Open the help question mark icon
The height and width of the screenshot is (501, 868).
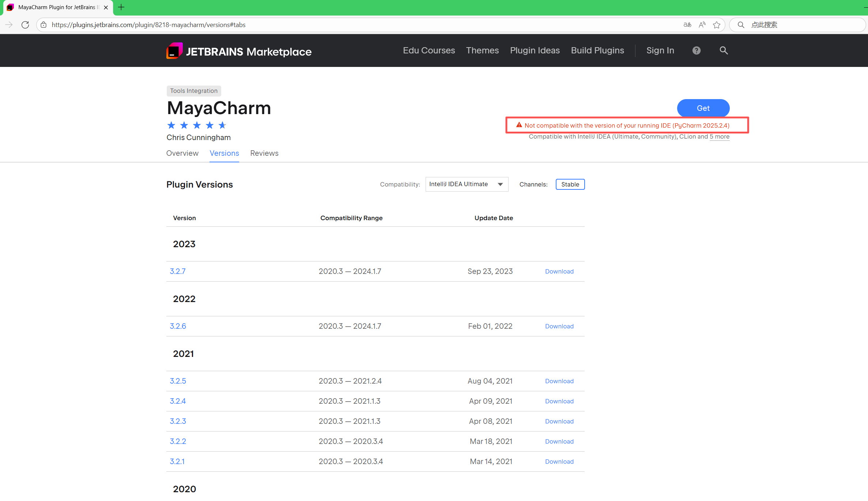(x=696, y=50)
